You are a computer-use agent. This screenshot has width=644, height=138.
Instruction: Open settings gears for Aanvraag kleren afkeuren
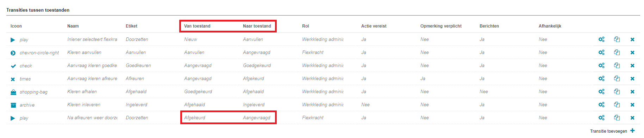601,78
